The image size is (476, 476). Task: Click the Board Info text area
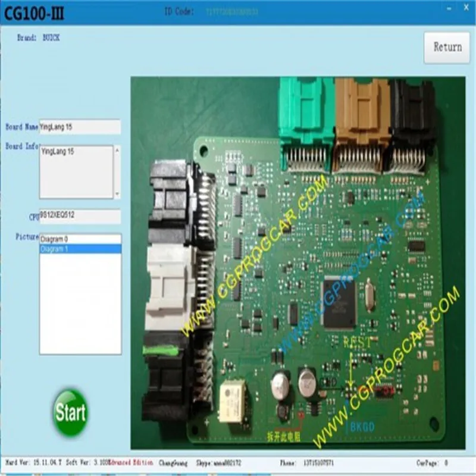[77, 172]
